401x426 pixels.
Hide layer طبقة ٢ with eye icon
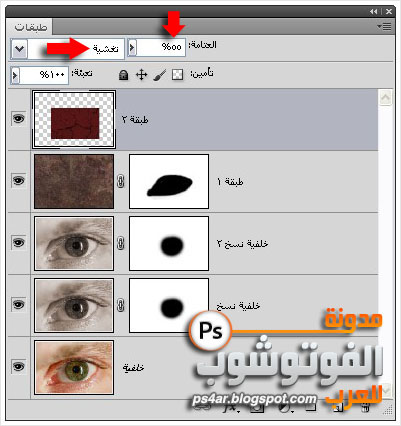18,118
